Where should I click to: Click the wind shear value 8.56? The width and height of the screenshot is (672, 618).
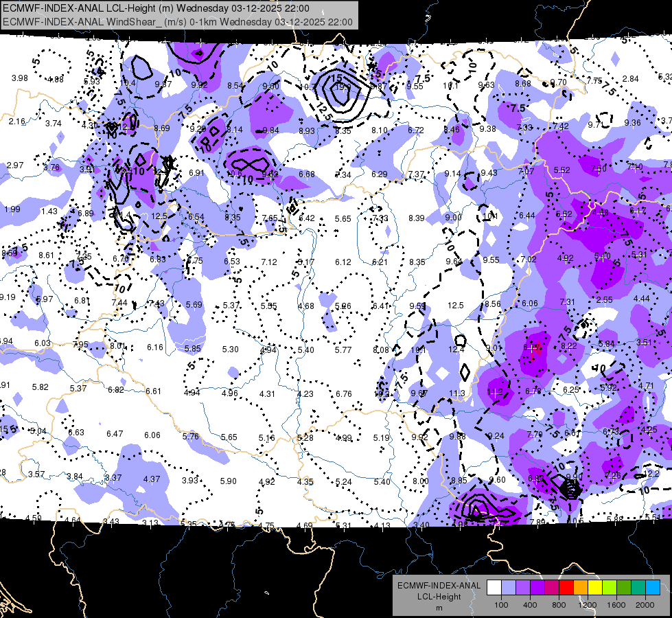pyautogui.click(x=493, y=304)
